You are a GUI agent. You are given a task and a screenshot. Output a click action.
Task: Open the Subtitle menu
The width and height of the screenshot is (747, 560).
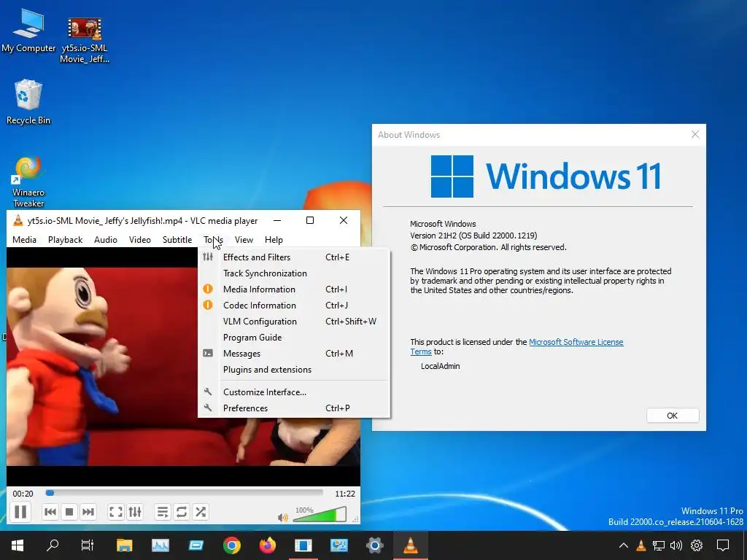(x=177, y=239)
